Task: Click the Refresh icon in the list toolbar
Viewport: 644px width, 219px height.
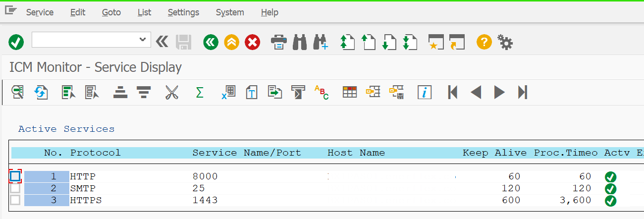Action: tap(41, 92)
